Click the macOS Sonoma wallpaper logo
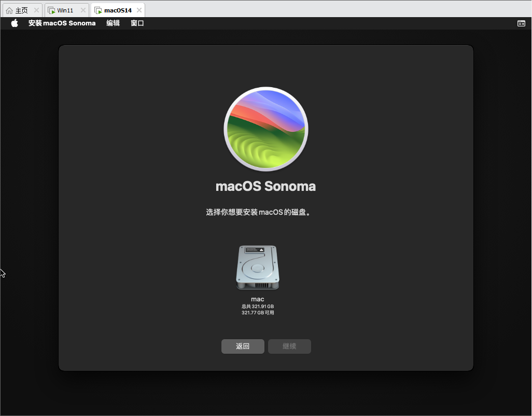This screenshot has height=416, width=532. click(x=266, y=129)
